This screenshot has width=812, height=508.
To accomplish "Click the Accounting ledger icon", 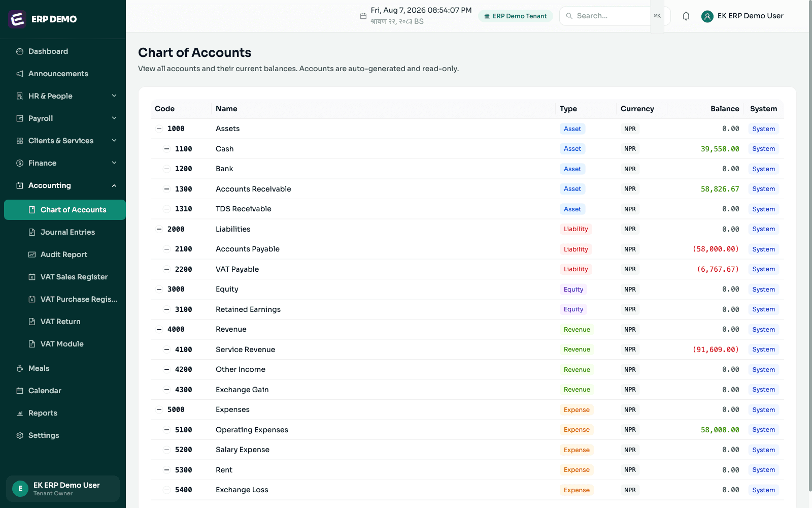I will (20, 185).
